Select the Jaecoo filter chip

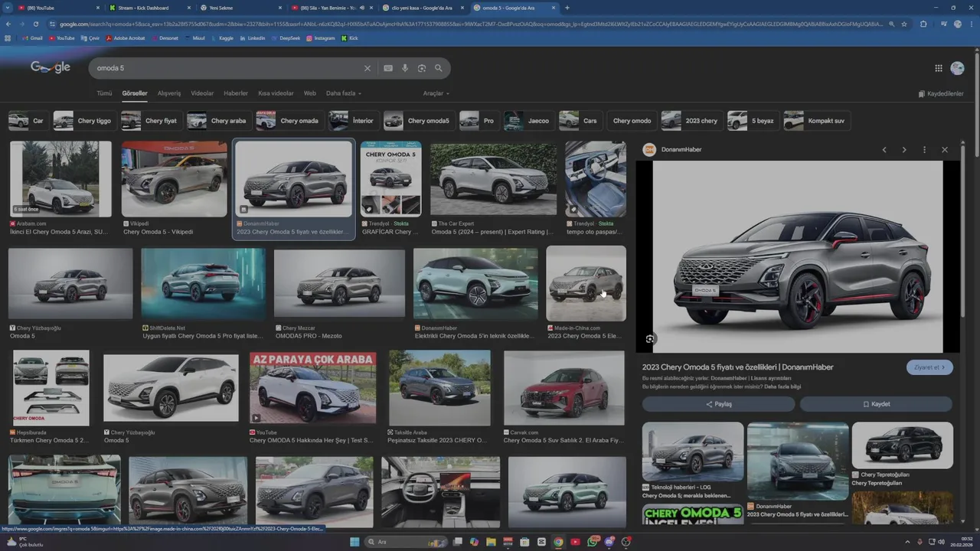coord(528,121)
